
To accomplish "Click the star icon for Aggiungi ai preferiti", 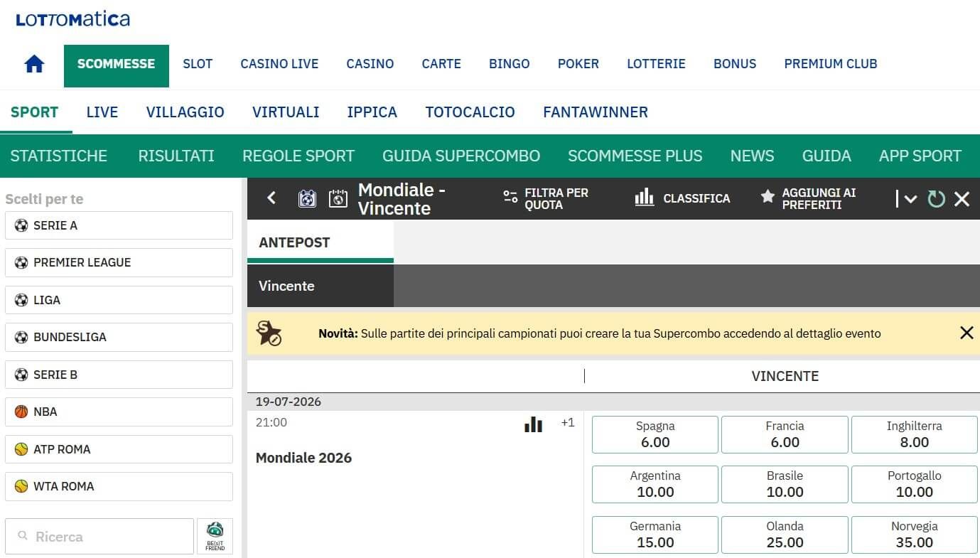I will [x=768, y=196].
